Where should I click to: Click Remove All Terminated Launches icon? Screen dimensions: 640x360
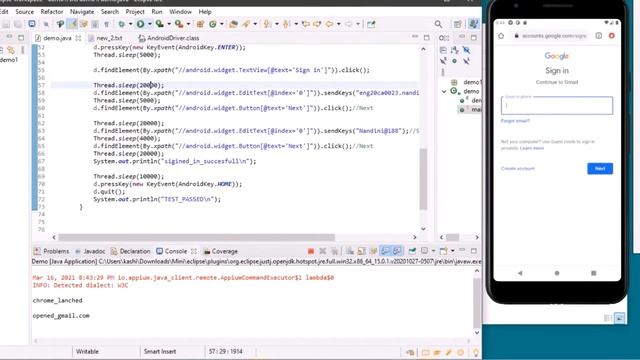(x=335, y=251)
